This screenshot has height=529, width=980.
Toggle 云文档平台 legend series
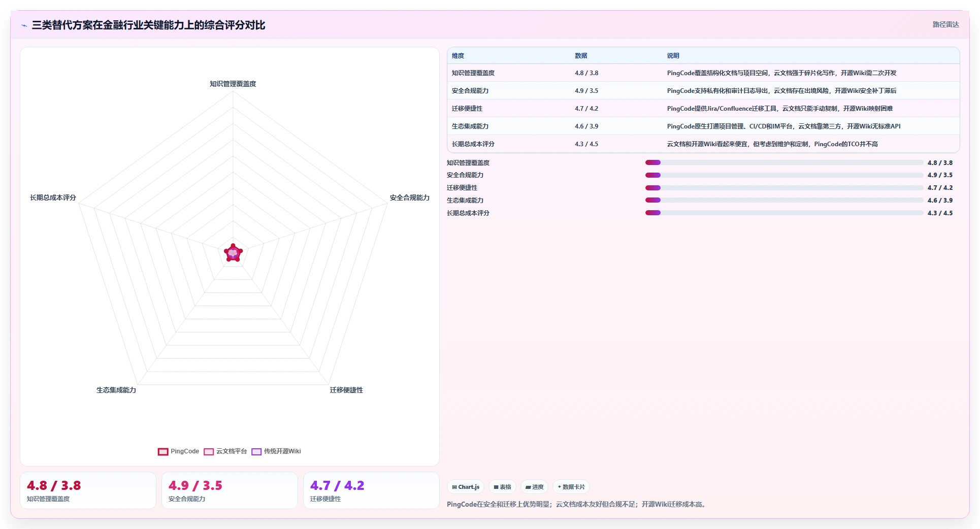(225, 451)
